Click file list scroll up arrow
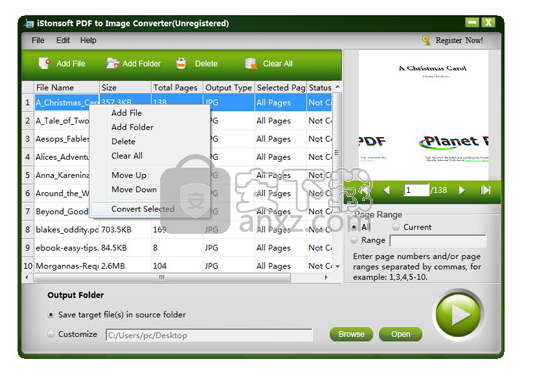 [x=337, y=87]
